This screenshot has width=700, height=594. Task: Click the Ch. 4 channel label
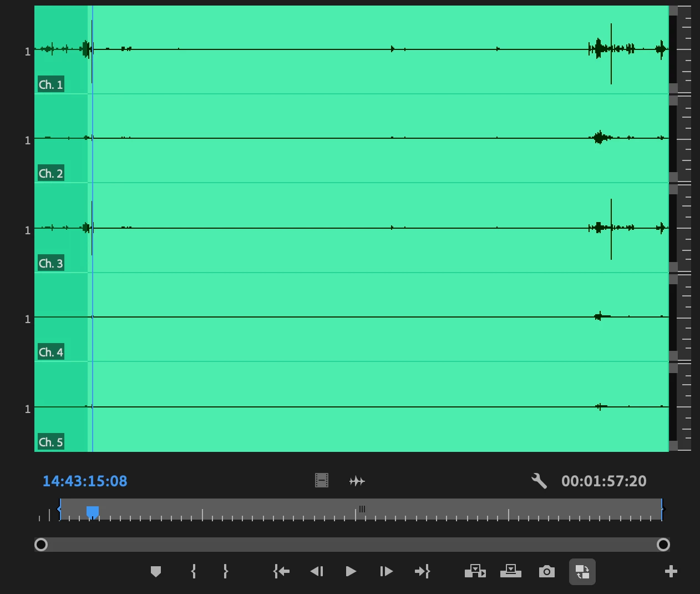point(50,352)
